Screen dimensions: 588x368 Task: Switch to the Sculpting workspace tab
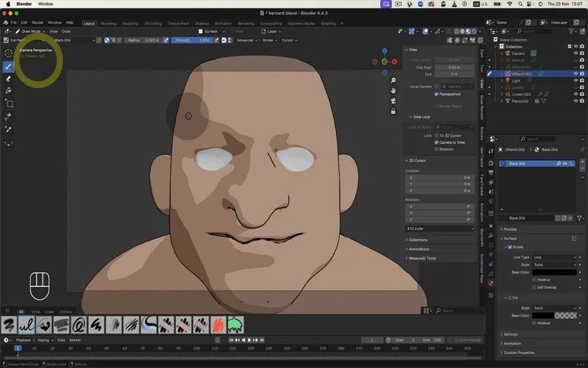[130, 23]
